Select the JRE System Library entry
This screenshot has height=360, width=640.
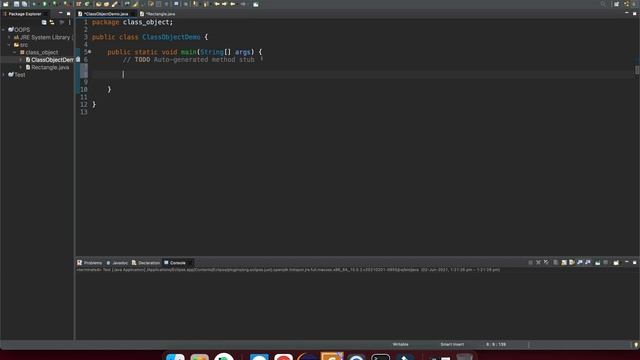42,37
